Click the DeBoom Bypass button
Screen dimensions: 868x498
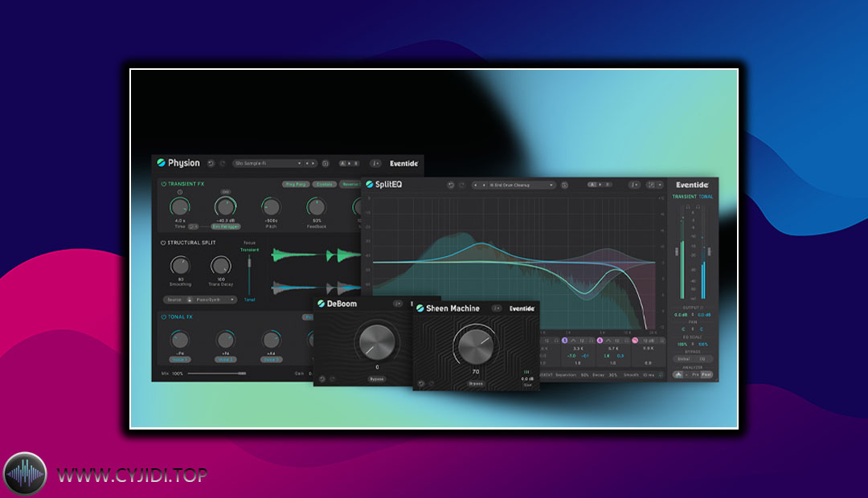click(377, 379)
